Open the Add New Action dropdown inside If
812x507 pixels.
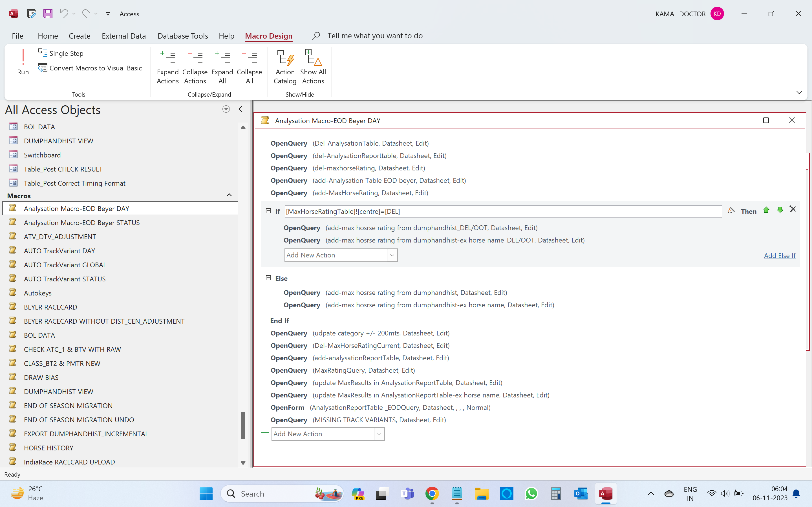(392, 255)
